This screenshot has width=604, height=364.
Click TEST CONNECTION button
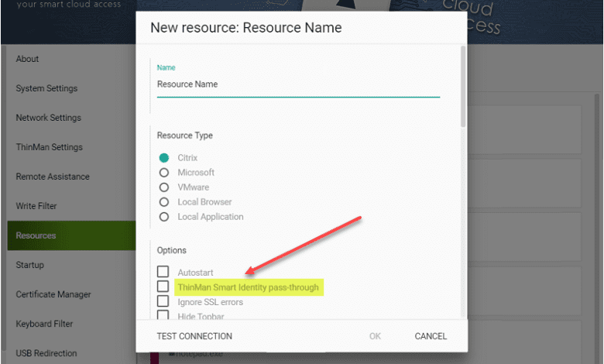tap(194, 336)
